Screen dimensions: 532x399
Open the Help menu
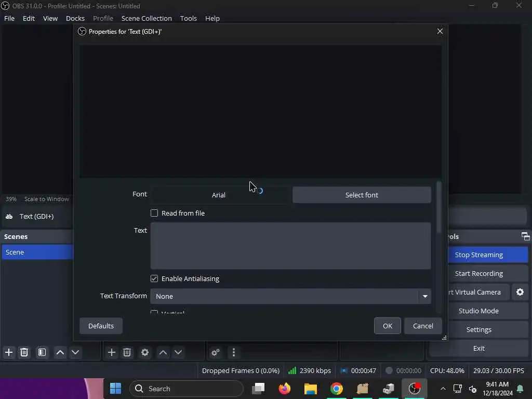(212, 18)
